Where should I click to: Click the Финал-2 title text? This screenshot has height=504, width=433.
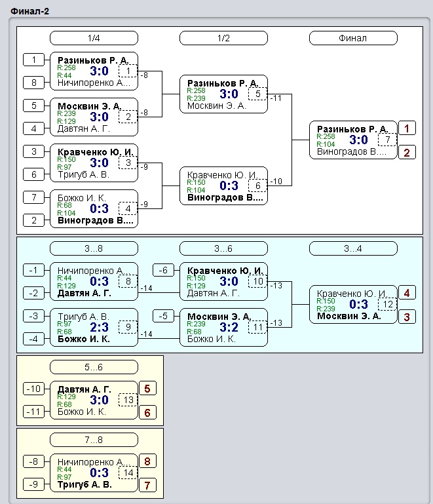pyautogui.click(x=29, y=11)
